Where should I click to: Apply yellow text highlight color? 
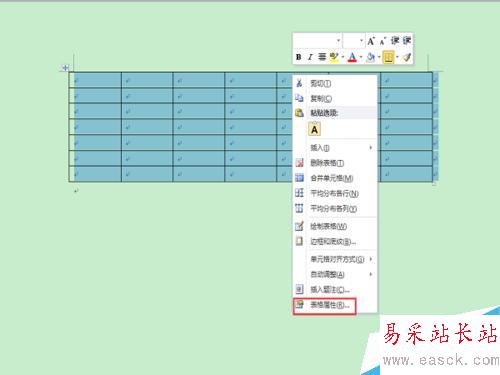pos(334,57)
